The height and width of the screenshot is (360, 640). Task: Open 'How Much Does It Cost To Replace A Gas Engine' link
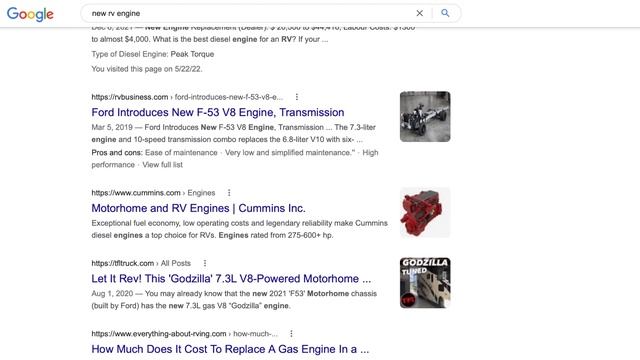230,349
